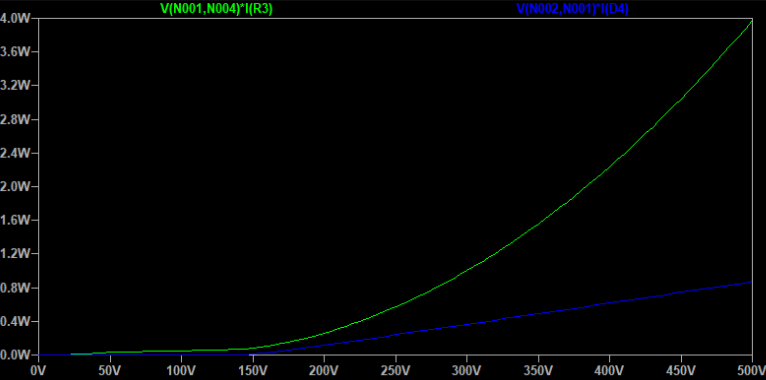Click the blue V(N002,N001)*I(D4) trace label
Screen dimensions: 766x380
click(x=573, y=8)
